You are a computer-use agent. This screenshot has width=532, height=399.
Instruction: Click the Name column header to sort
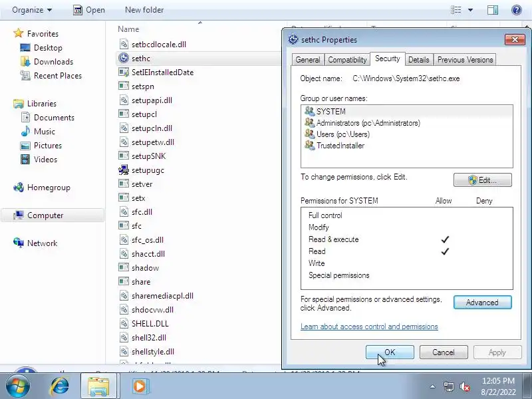128,29
